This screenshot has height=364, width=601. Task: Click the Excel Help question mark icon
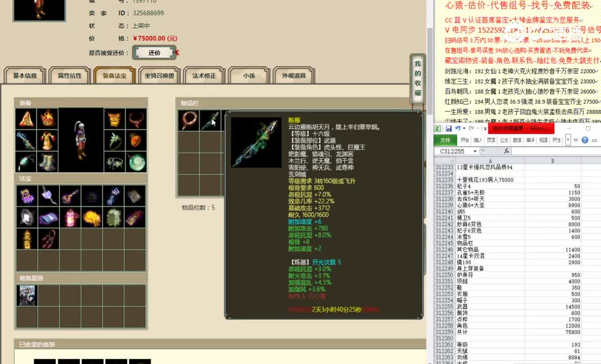click(x=585, y=140)
